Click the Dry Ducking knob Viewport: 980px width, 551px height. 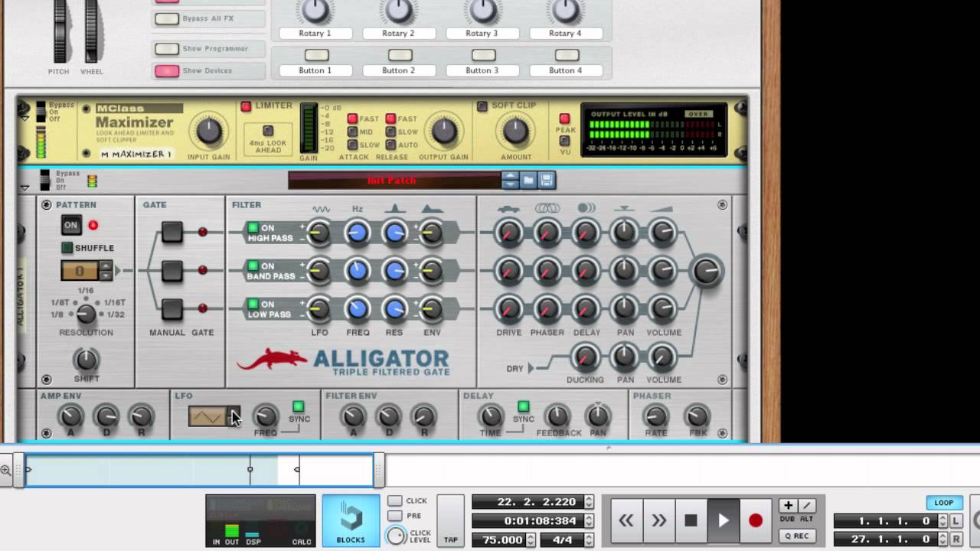point(585,357)
